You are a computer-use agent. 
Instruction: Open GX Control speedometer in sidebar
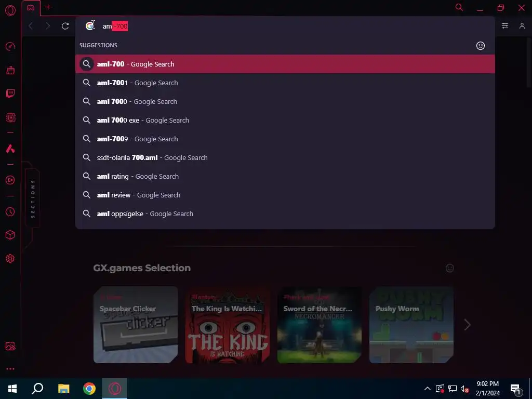[10, 46]
